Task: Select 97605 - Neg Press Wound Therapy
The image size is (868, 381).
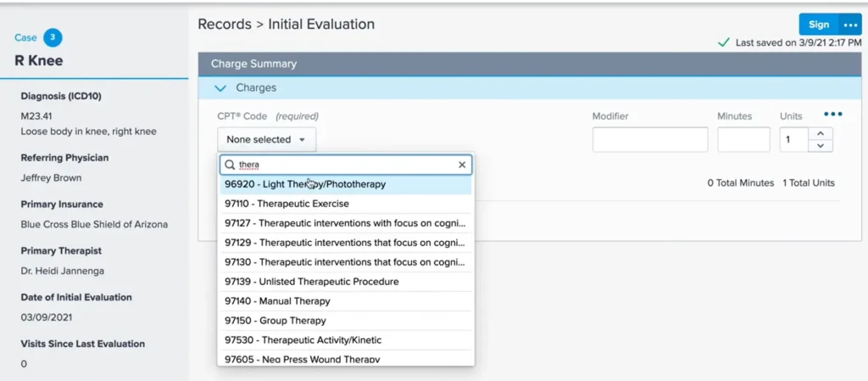Action: (346, 358)
